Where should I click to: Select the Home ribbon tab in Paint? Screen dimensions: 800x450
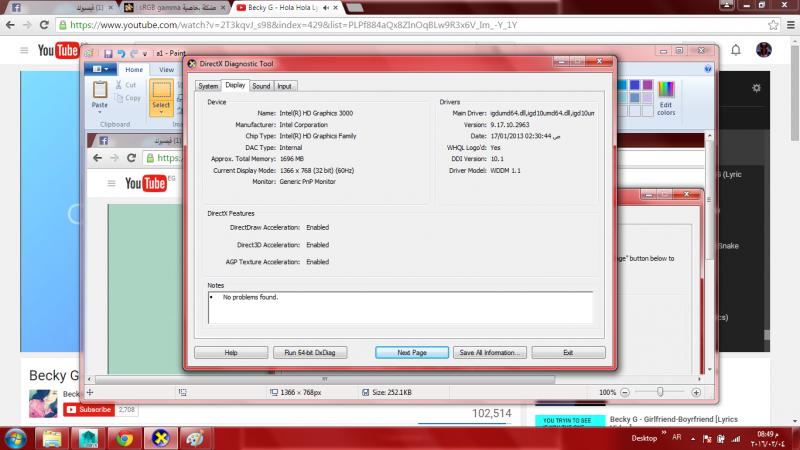coord(134,69)
